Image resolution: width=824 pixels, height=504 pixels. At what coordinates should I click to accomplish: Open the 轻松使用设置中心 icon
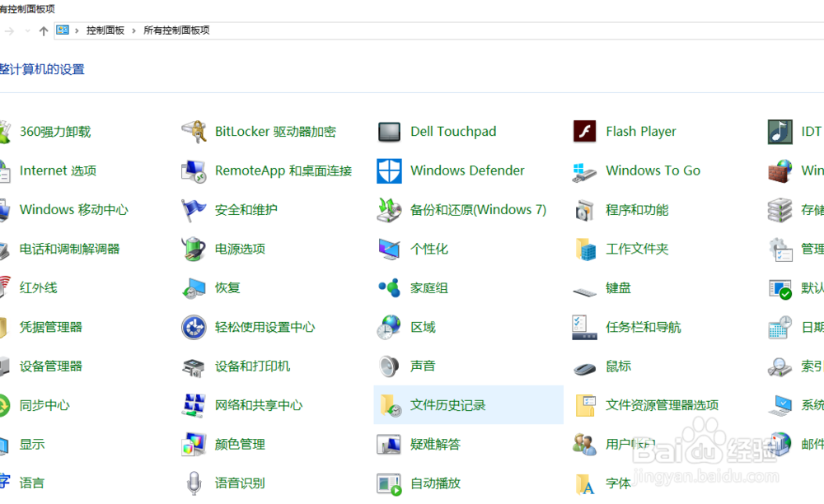pyautogui.click(x=194, y=327)
